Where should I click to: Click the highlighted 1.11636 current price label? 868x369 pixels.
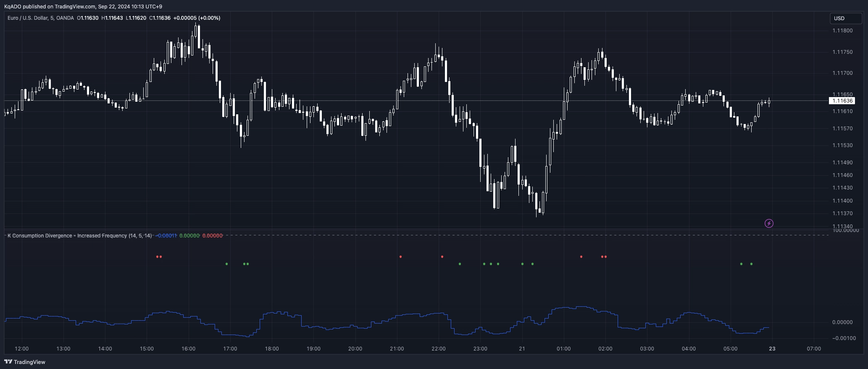[x=842, y=101]
